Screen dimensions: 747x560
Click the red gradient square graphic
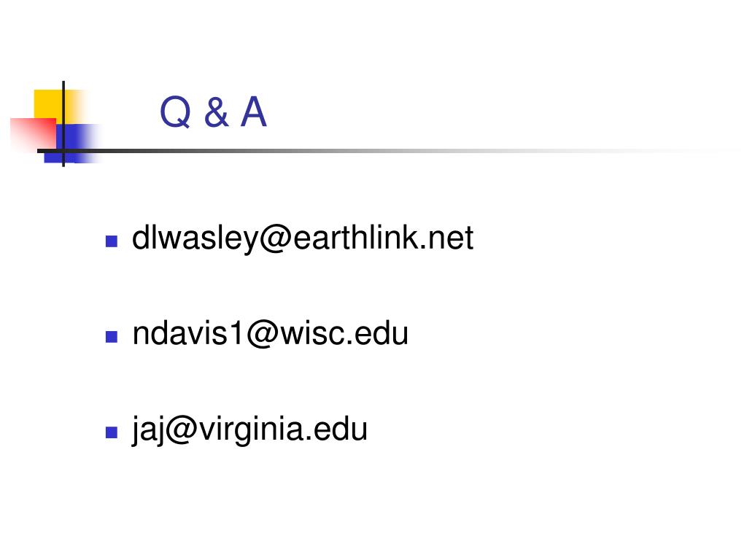tap(34, 133)
